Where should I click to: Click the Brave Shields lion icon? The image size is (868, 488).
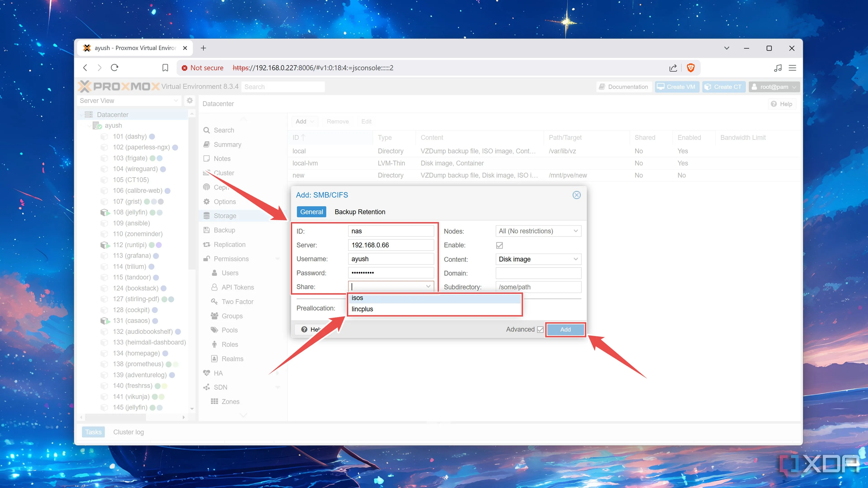pos(690,68)
